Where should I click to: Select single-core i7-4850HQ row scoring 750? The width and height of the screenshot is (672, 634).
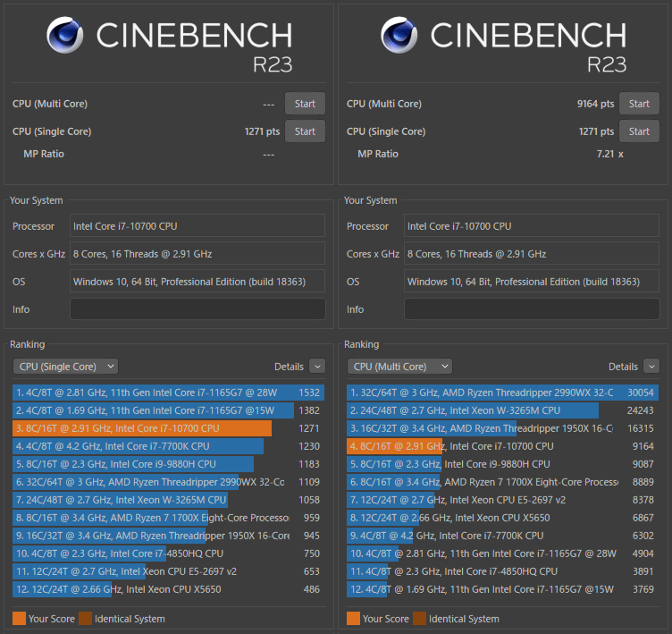pos(168,554)
